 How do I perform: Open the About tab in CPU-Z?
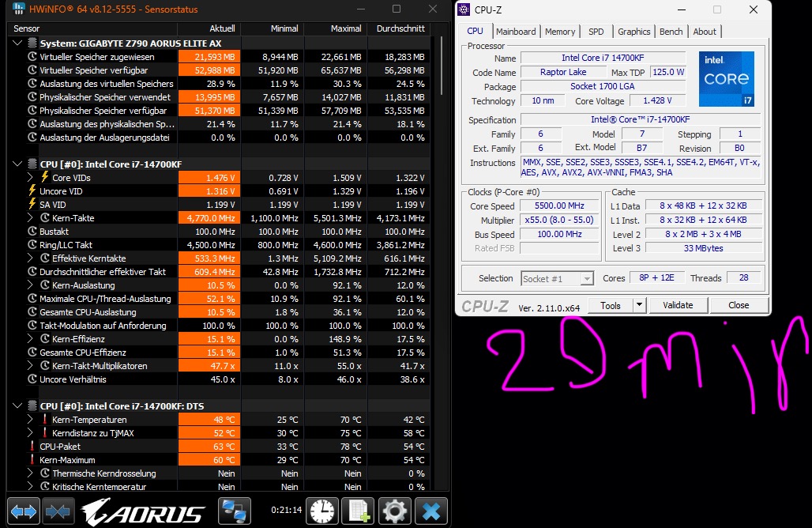click(705, 32)
